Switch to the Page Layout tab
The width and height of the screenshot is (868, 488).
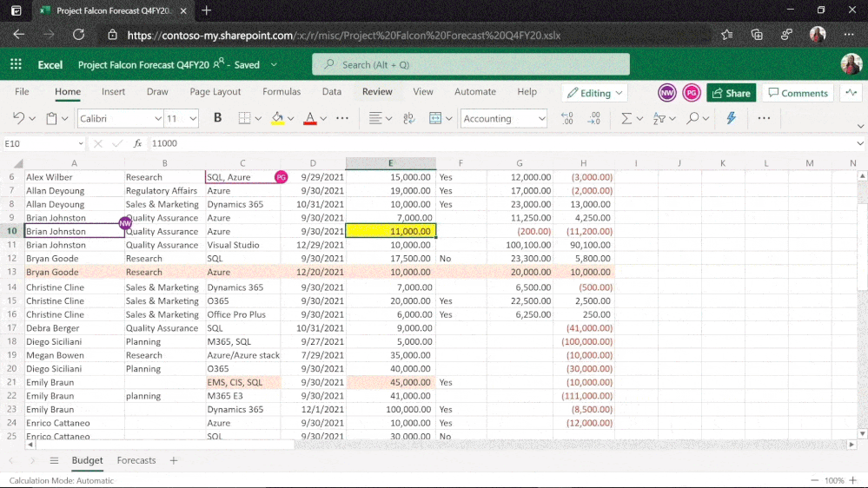tap(215, 92)
